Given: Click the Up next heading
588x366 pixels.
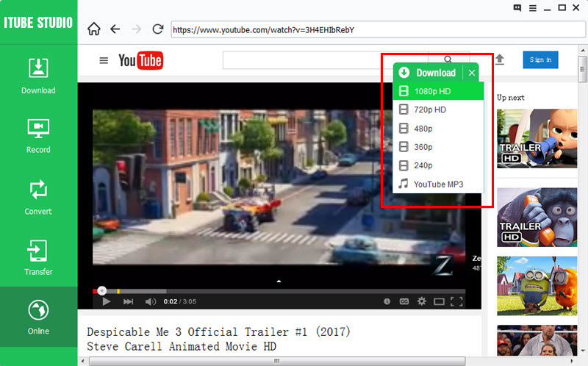Looking at the screenshot, I should (x=510, y=98).
